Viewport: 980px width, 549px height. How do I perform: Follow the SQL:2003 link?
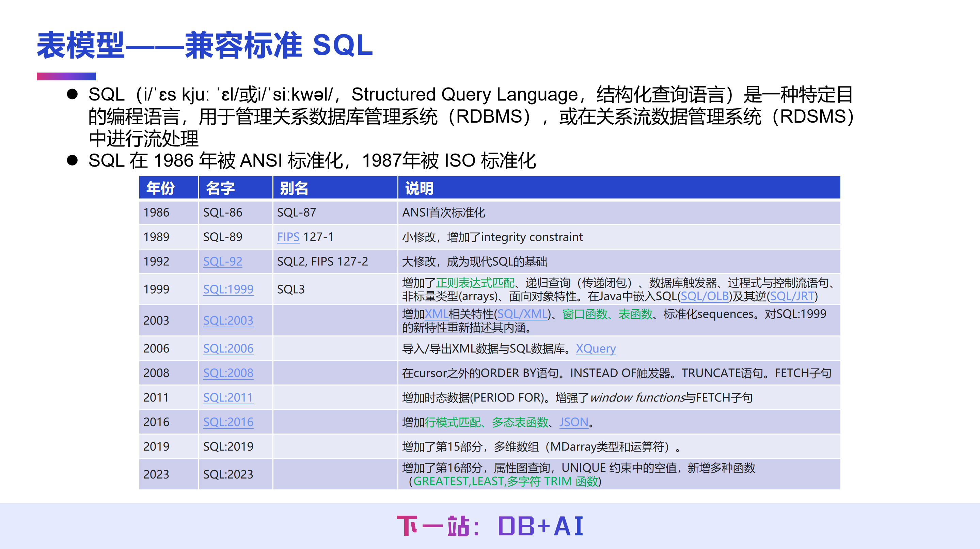[228, 320]
